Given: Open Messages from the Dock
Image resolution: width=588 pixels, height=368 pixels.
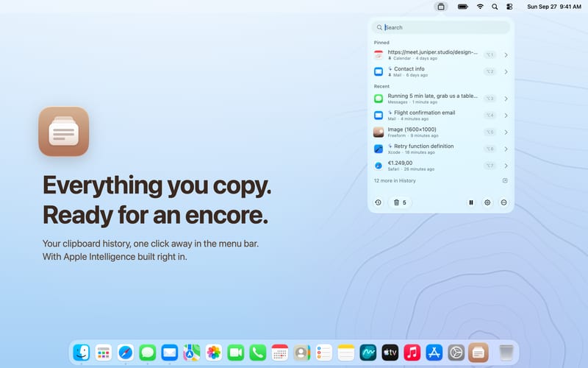Looking at the screenshot, I should (x=148, y=353).
